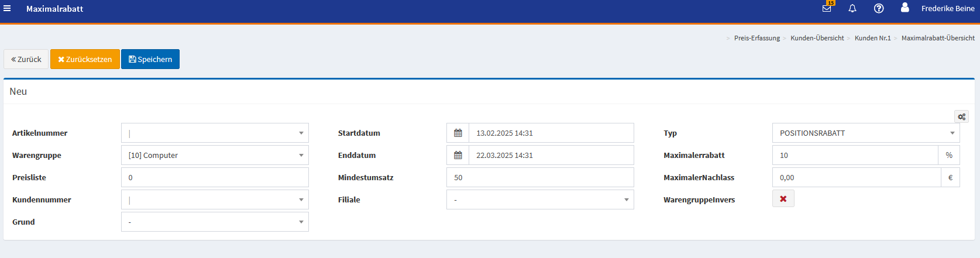
Task: Open the Typ POSITIONSRABATT dropdown
Action: point(865,133)
